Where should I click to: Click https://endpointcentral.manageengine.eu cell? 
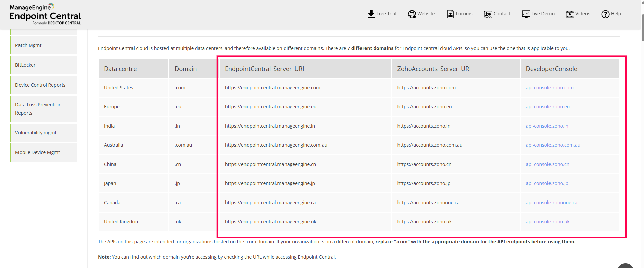click(305, 107)
